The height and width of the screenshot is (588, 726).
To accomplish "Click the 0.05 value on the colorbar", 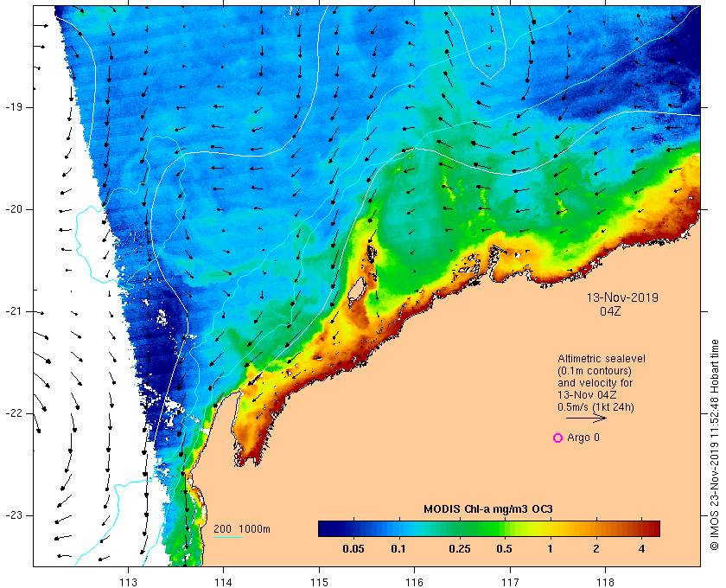I will point(353,549).
